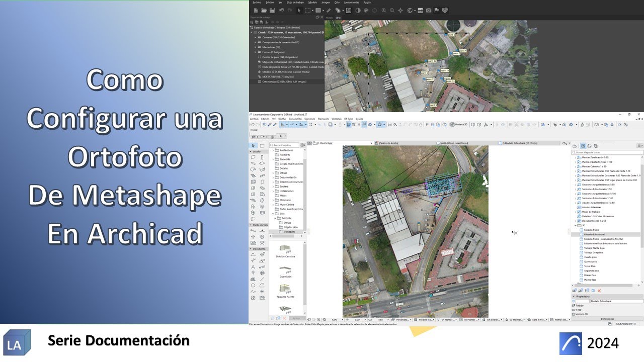
Task: Collapse Sitio folder in Archicad favorites
Action: point(273,213)
